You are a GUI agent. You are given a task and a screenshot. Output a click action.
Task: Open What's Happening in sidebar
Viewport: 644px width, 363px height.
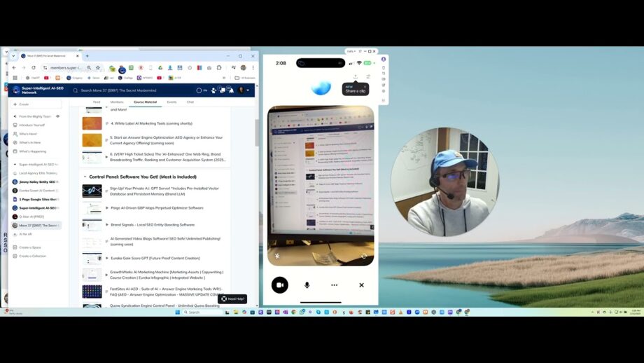coord(32,151)
